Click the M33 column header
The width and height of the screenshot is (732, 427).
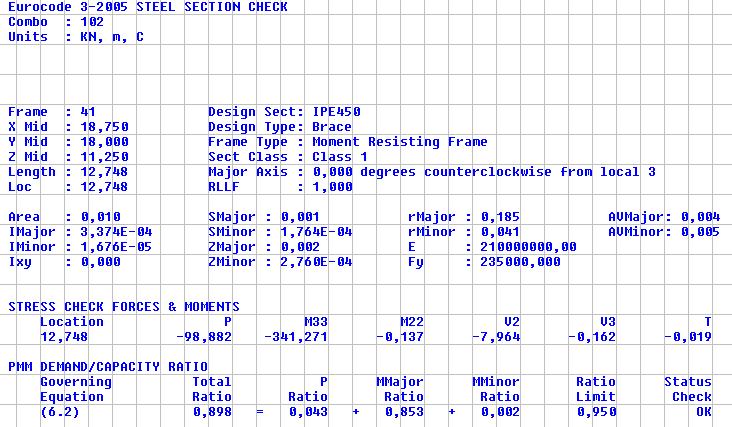pos(316,322)
